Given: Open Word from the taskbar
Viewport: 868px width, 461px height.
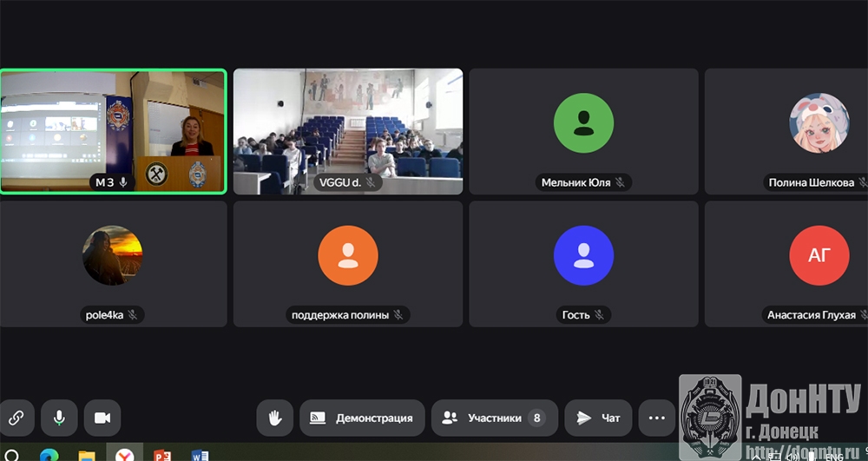Looking at the screenshot, I should 200,456.
